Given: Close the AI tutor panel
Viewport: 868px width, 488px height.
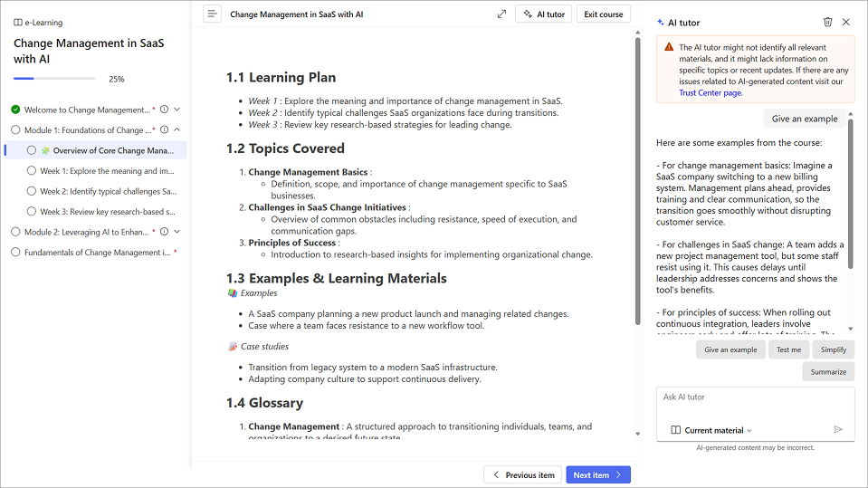Looking at the screenshot, I should click(x=846, y=22).
